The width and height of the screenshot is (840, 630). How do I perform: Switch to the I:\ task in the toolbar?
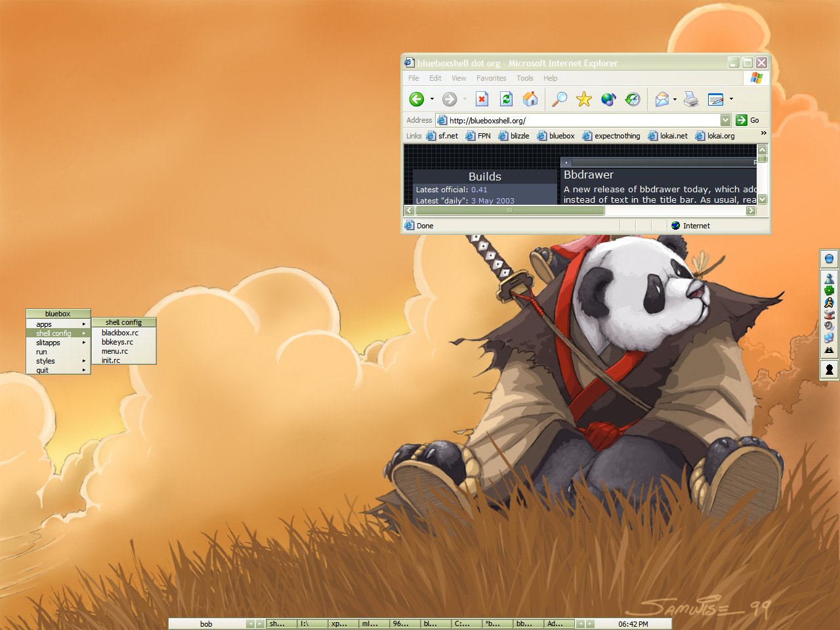click(313, 623)
